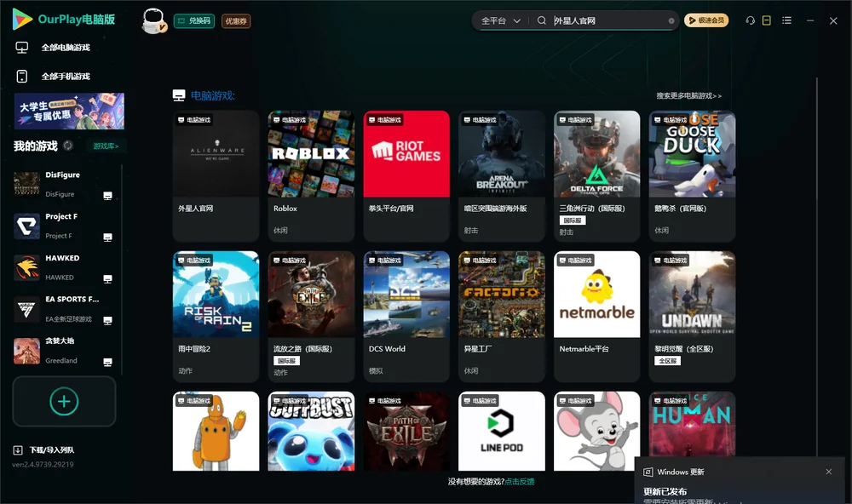Open 下载/导入列队 download queue
Viewport: 852px width, 504px height.
pyautogui.click(x=44, y=450)
